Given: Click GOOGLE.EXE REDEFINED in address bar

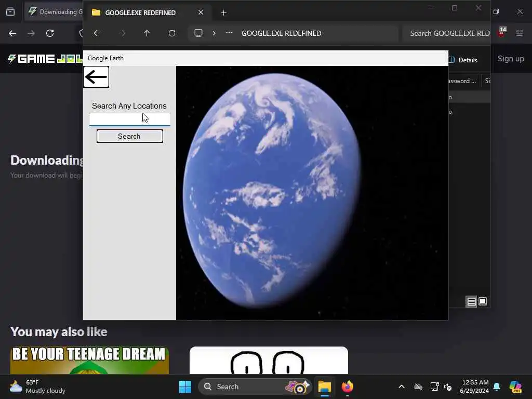Looking at the screenshot, I should click(281, 33).
